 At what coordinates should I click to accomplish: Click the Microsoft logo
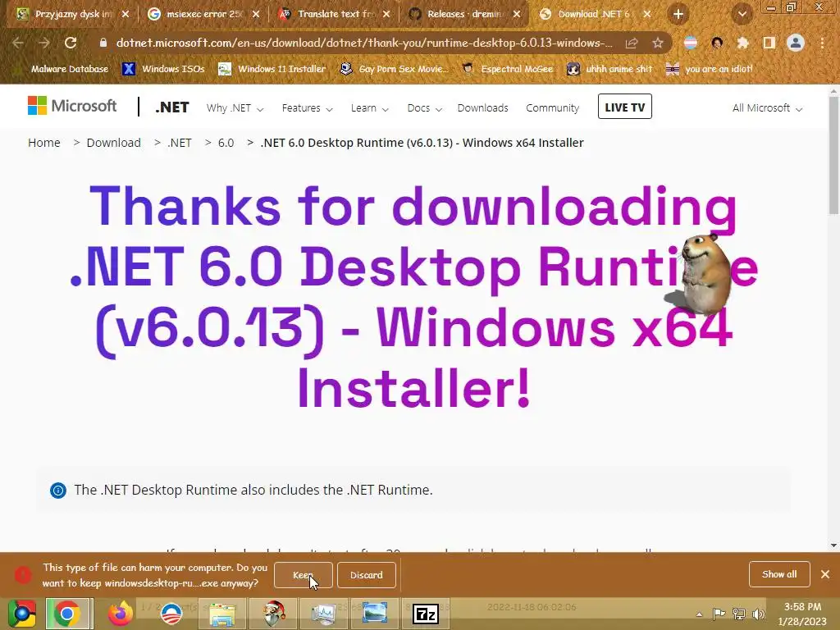[x=72, y=106]
